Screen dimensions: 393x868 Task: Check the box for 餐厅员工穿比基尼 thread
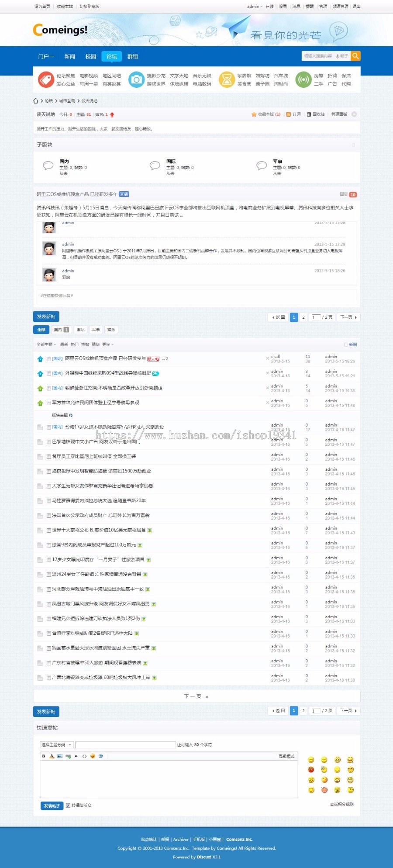[x=49, y=457]
